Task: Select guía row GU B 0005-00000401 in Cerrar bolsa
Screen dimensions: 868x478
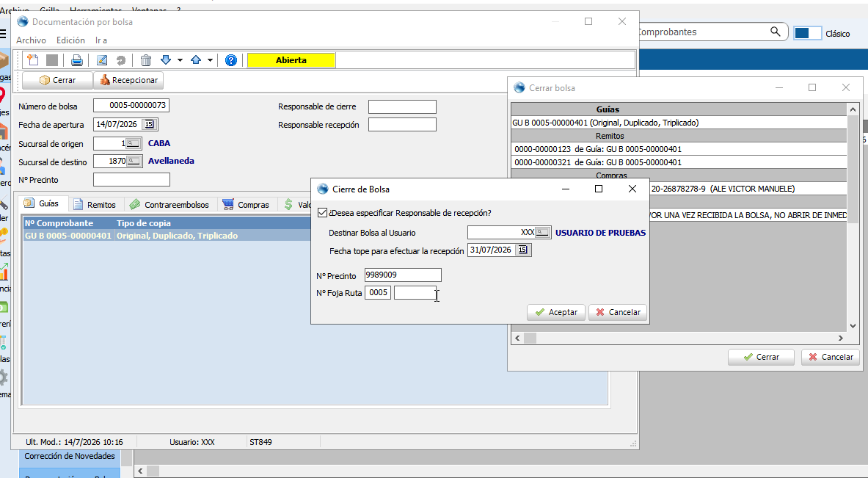Action: 679,123
